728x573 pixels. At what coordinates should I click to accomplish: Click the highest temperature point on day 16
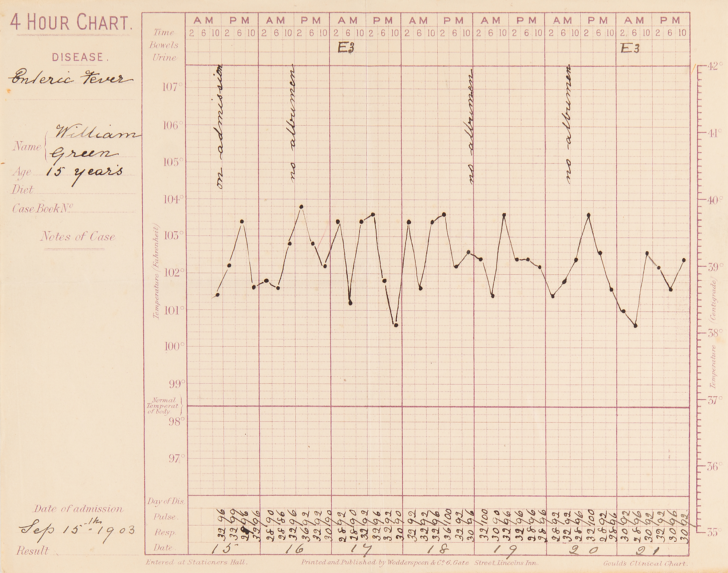301,207
